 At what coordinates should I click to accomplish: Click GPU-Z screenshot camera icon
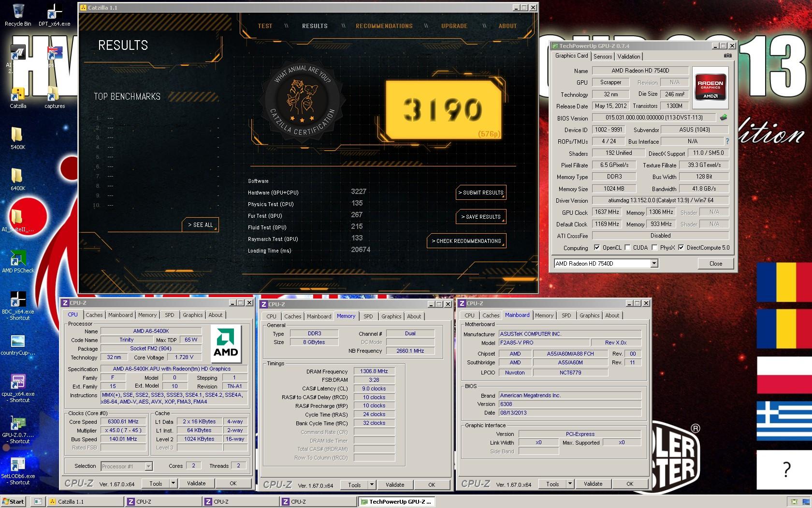point(727,56)
